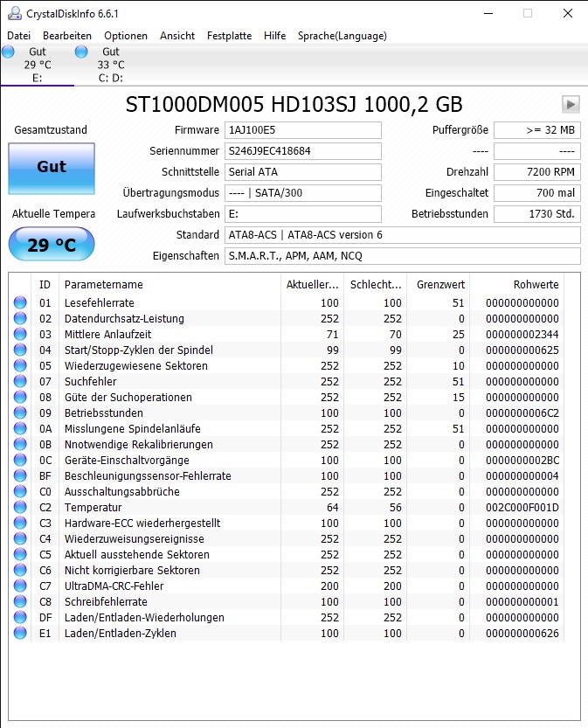Screen dimensions: 588x728
Task: Click the next disk arrow button
Action: click(571, 105)
